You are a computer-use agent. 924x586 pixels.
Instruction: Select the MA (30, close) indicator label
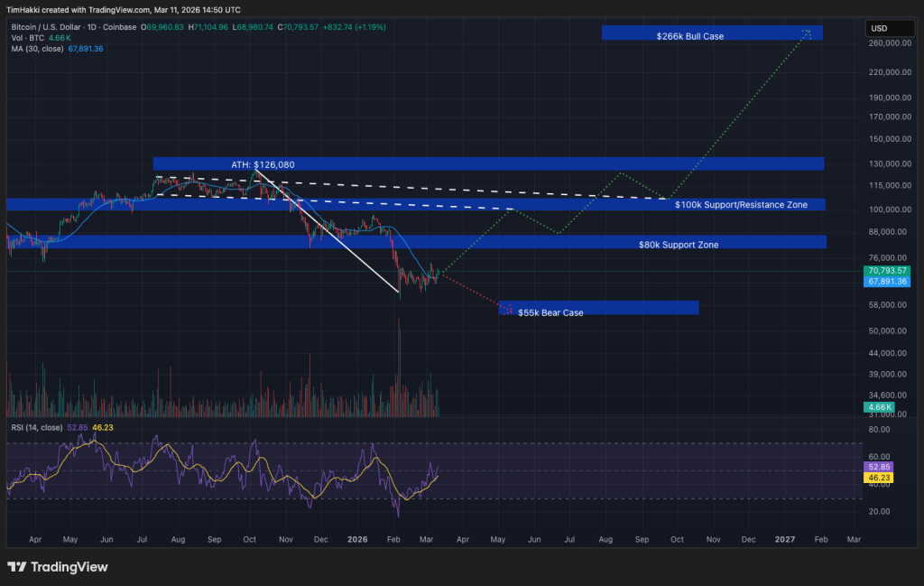(37, 48)
